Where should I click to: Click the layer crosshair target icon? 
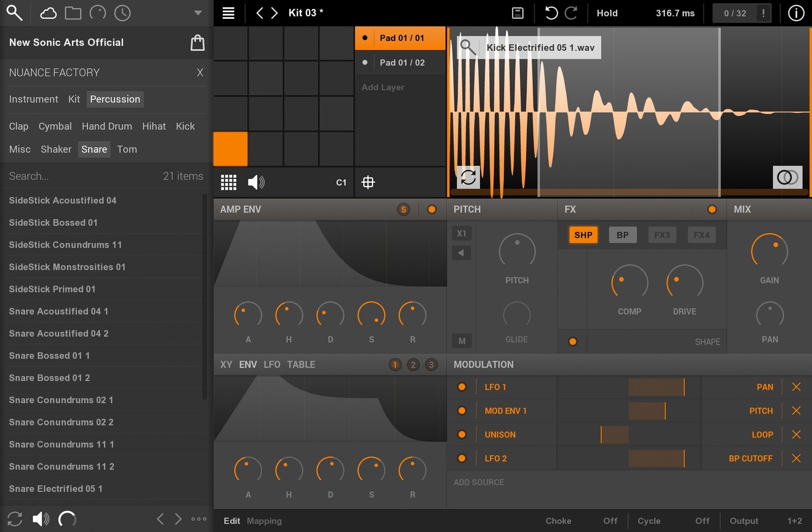pos(368,182)
